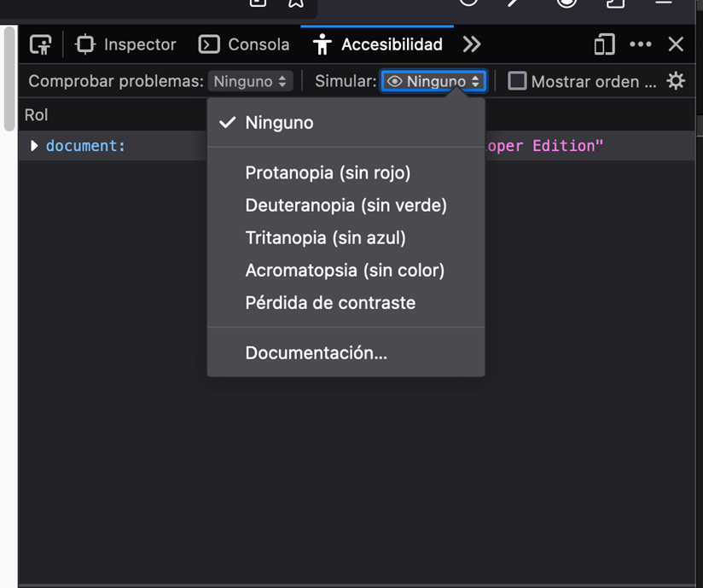Open Documentación… link
This screenshot has width=703, height=588.
346,353
